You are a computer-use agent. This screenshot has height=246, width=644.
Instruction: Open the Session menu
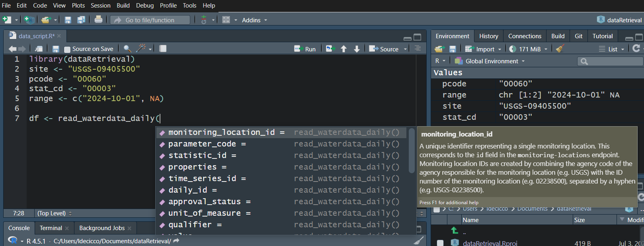[100, 6]
